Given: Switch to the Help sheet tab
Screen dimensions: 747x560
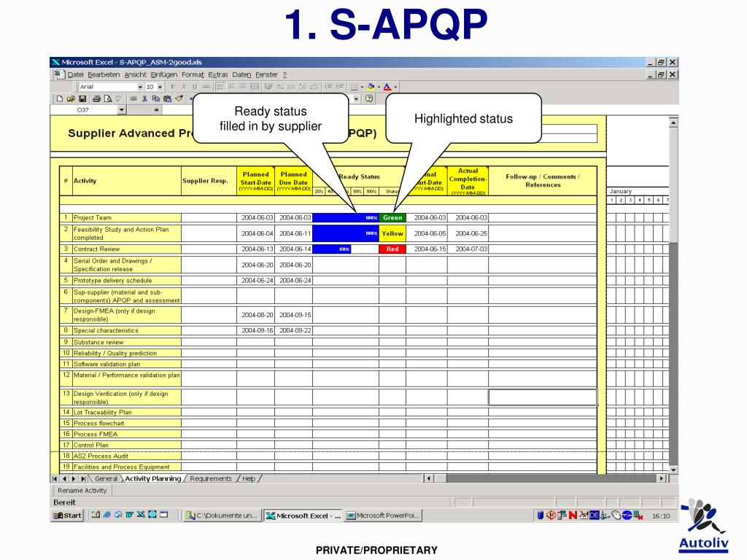Looking at the screenshot, I should 249,478.
